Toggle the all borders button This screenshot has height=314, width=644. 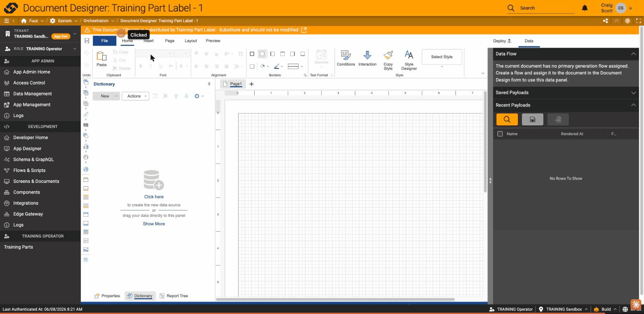[252, 54]
